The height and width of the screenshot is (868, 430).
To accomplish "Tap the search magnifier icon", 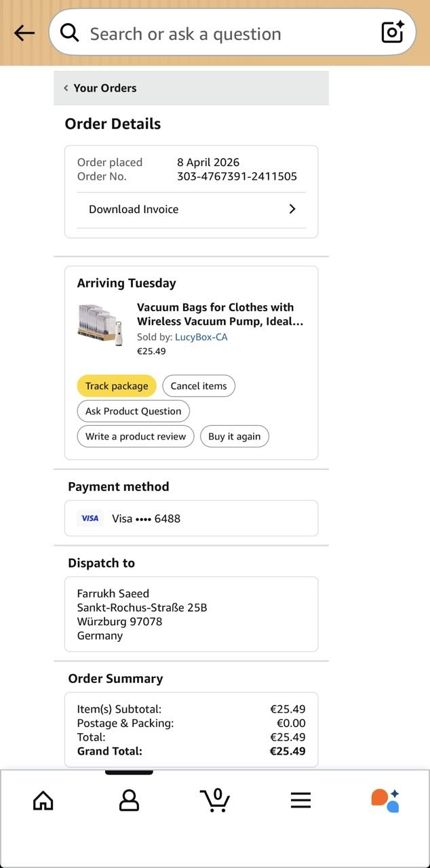I will [x=70, y=33].
